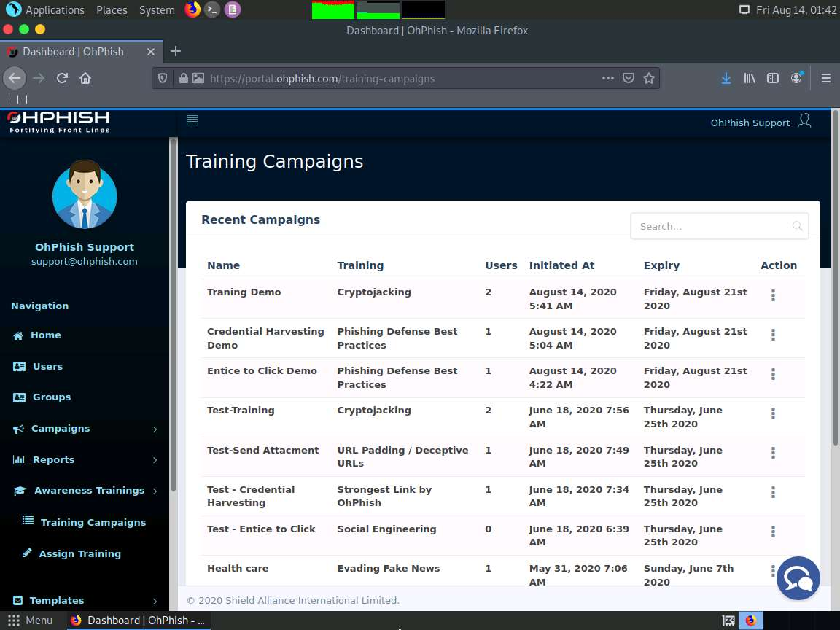
Task: Open action menu for Test - Entice to Click
Action: point(773,532)
